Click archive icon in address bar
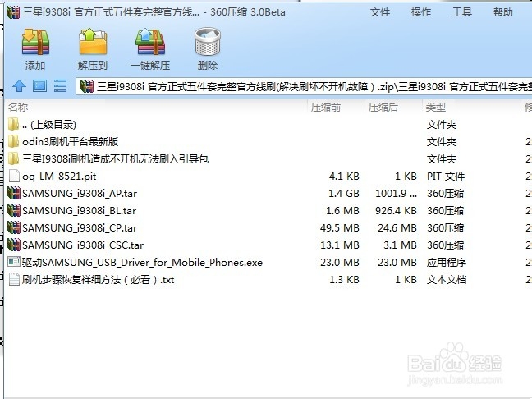532x399 pixels. click(x=87, y=86)
